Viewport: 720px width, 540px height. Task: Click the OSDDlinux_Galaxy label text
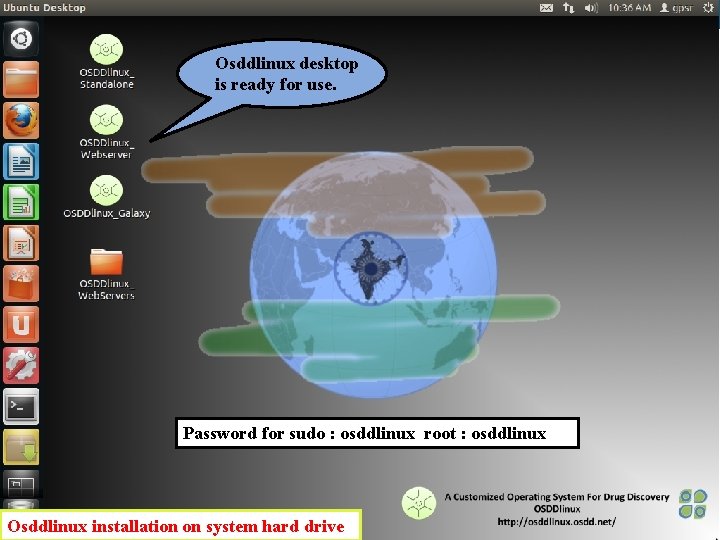107,213
